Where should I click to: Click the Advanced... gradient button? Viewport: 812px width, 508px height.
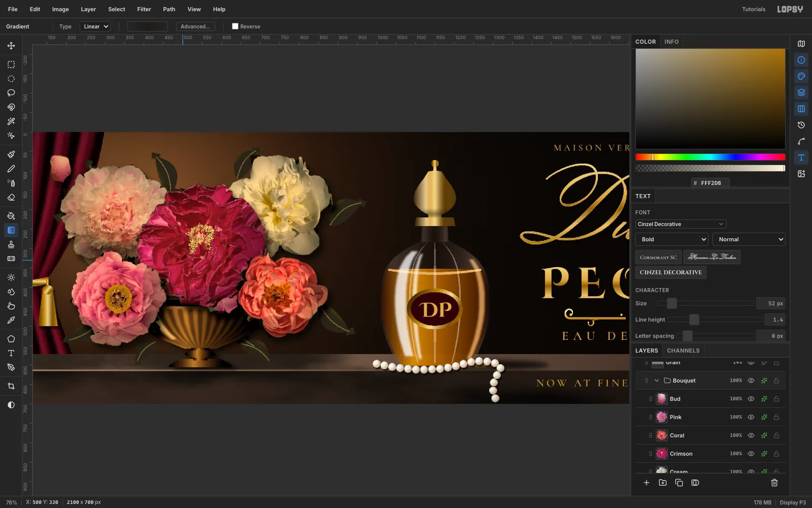coord(195,26)
